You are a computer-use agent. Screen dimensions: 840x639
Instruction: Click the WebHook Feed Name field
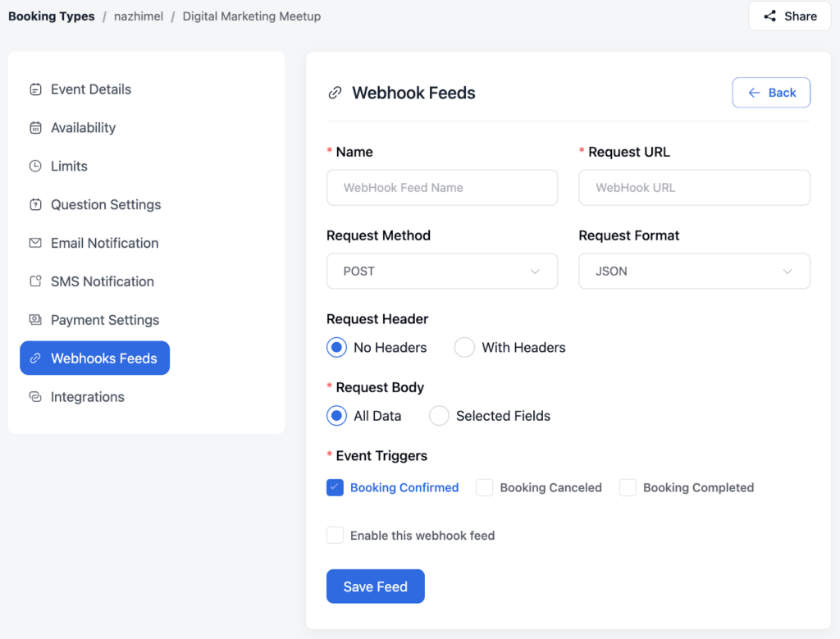[442, 187]
